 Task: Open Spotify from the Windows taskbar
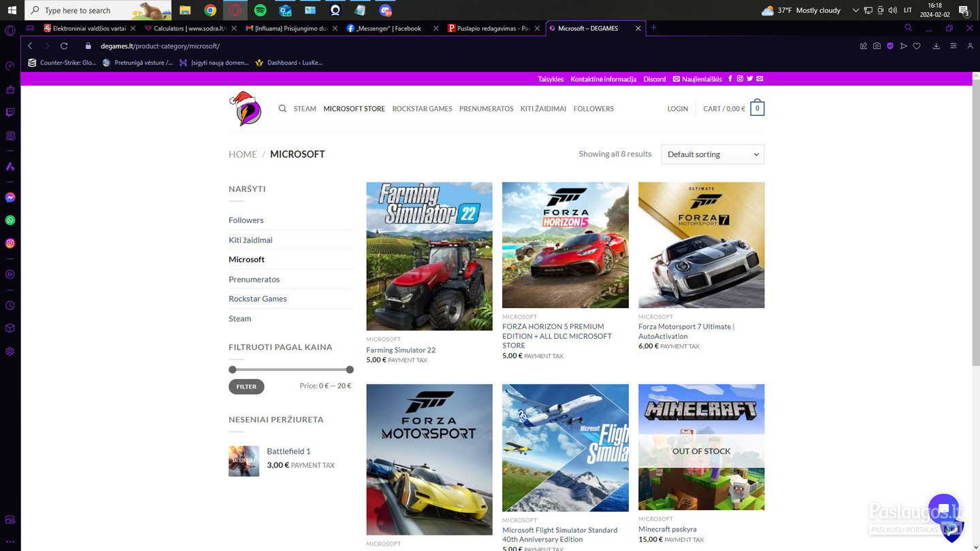coord(260,10)
